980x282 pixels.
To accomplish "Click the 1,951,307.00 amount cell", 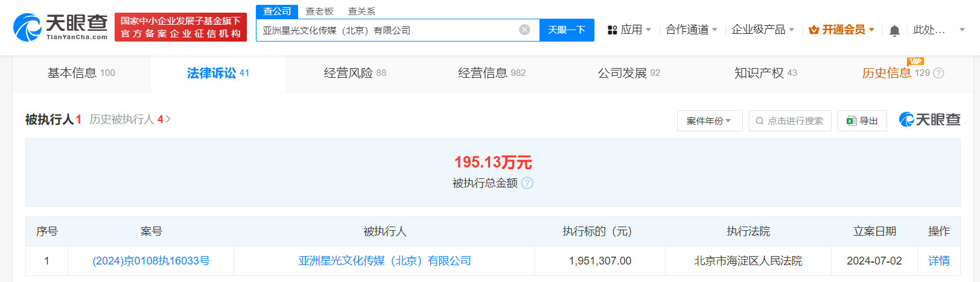I will [x=600, y=261].
